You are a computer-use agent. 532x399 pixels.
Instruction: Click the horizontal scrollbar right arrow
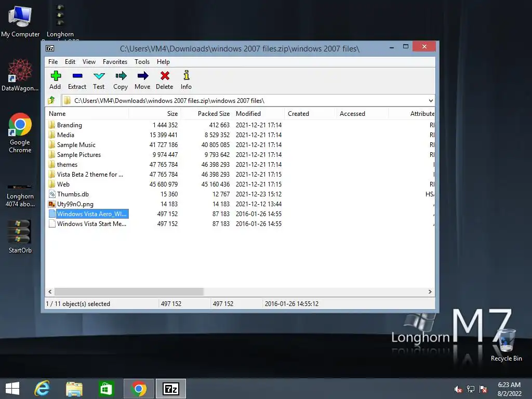tap(430, 292)
